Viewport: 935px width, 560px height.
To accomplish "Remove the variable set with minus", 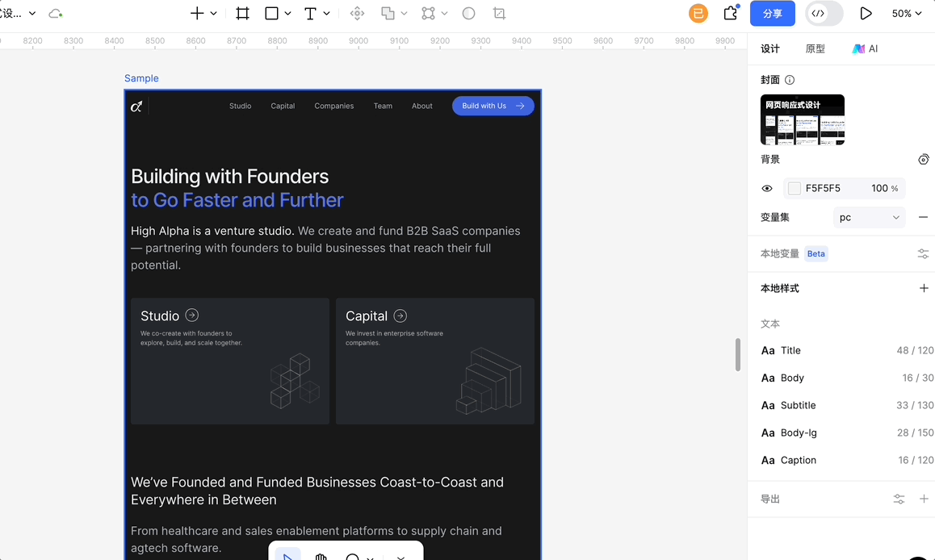I will (x=923, y=217).
